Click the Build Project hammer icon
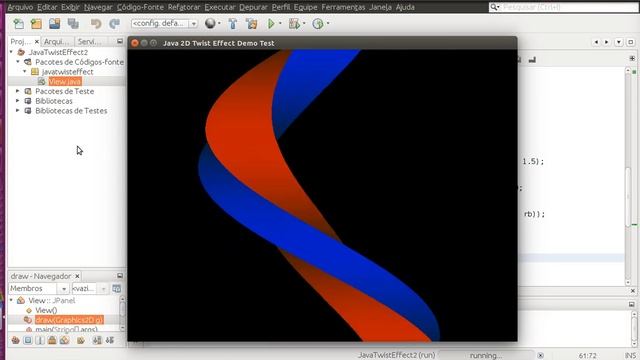 pyautogui.click(x=233, y=24)
